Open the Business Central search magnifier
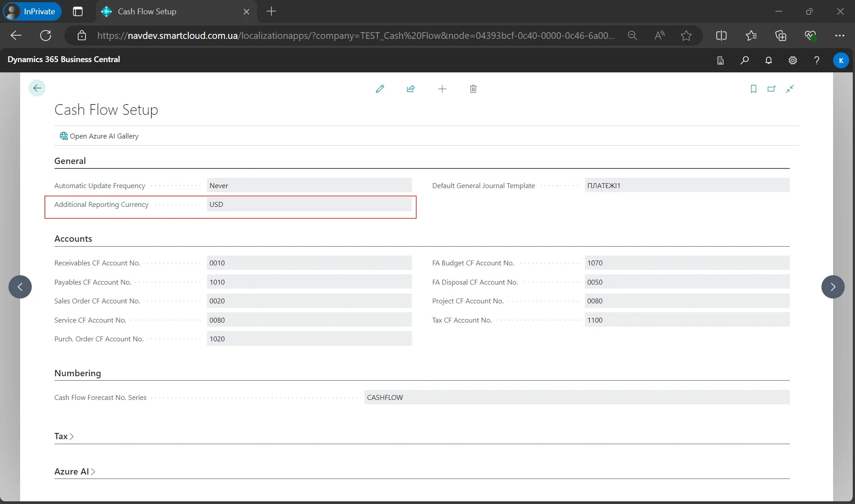This screenshot has width=855, height=504. 744,60
